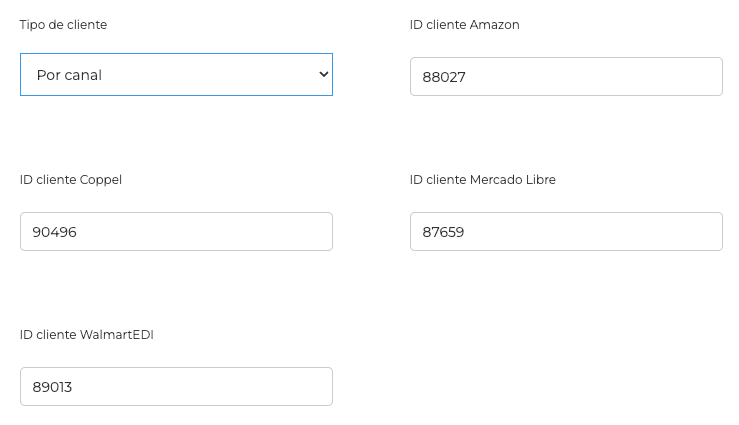
Task: Click blank space inside the Amazon ID box
Action: pos(594,76)
